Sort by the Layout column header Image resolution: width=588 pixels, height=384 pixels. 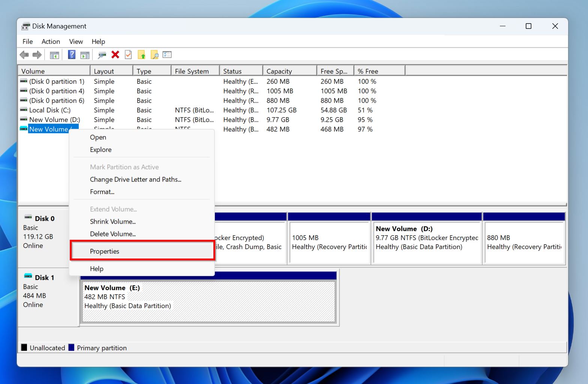pyautogui.click(x=111, y=71)
